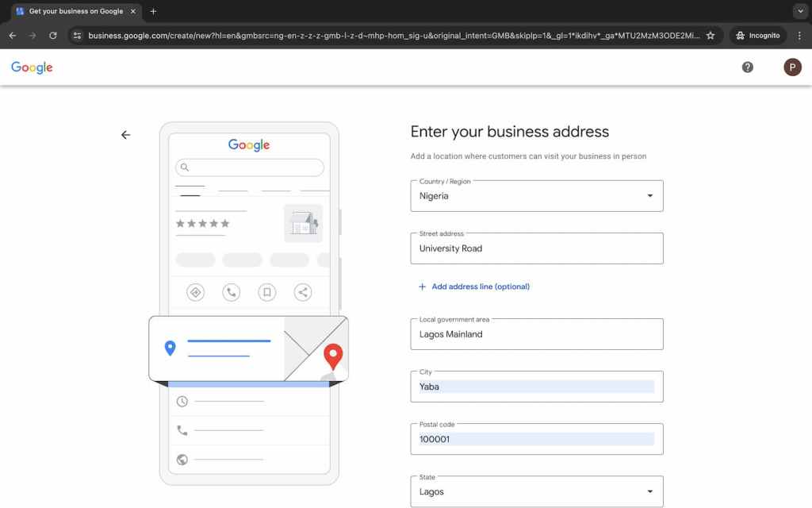812x508 pixels.
Task: Click the Postal code field
Action: (x=536, y=438)
